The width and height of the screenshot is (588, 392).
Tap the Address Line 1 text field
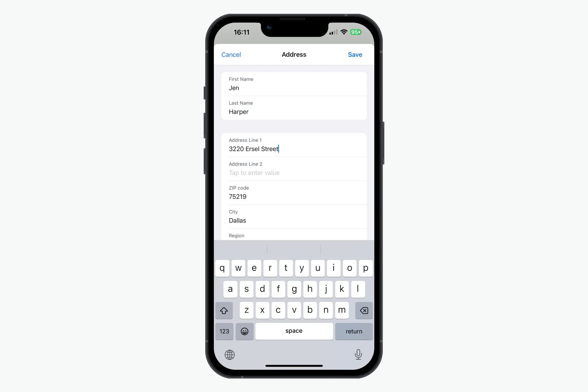click(x=294, y=149)
